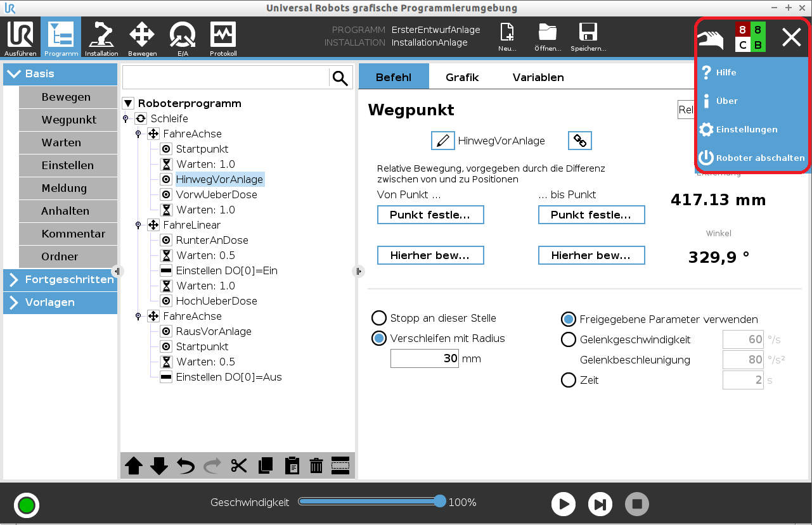Click the pencil rename icon for HinwegVorAnlage

pyautogui.click(x=442, y=141)
